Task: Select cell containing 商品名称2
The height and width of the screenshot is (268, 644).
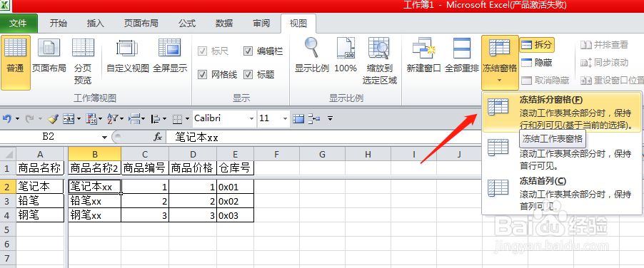Action: pyautogui.click(x=94, y=167)
